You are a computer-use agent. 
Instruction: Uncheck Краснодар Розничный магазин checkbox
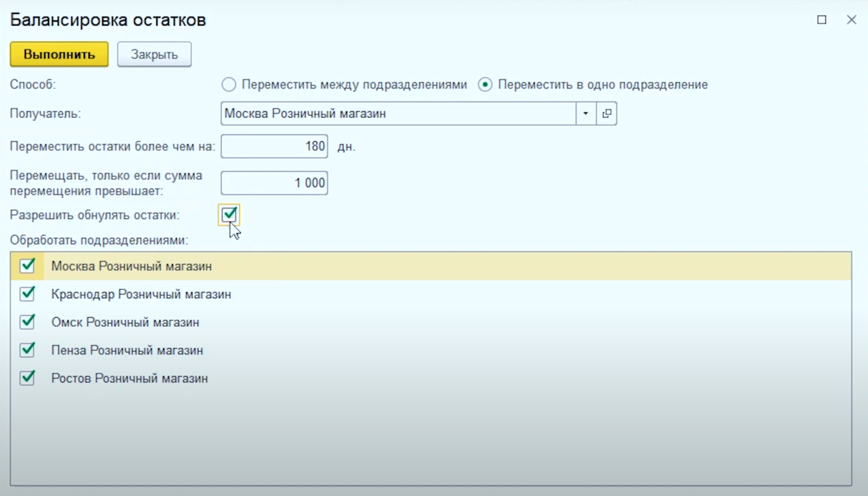click(27, 293)
